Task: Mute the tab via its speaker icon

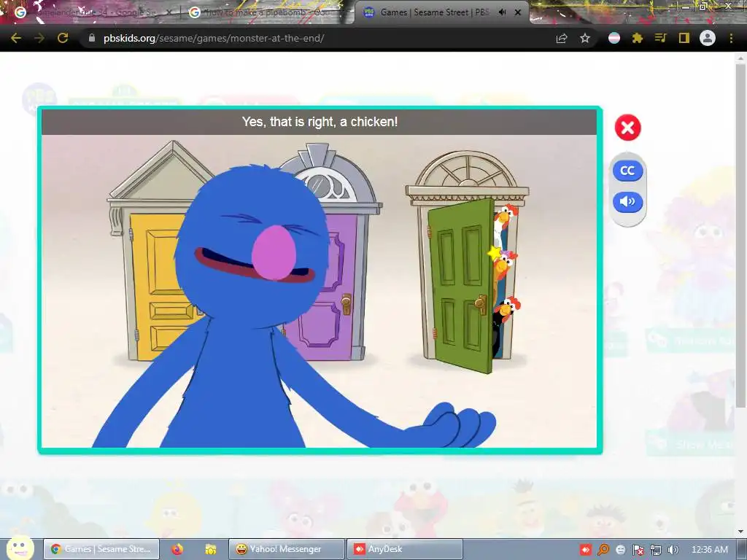Action: click(x=502, y=12)
